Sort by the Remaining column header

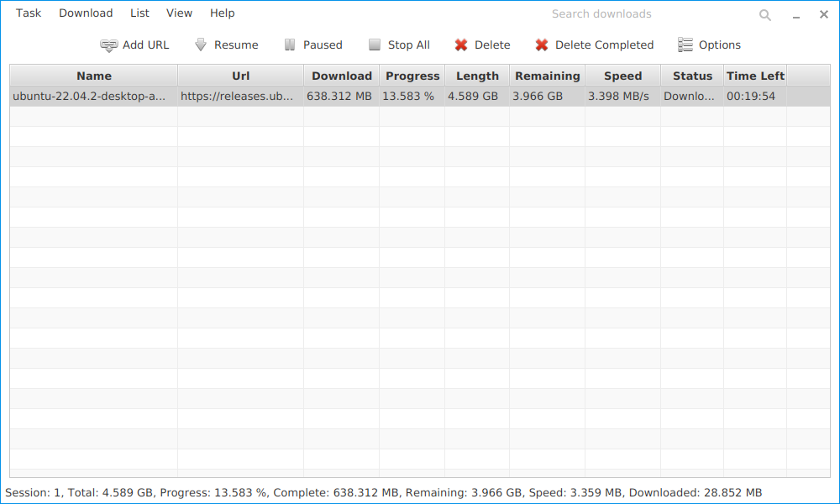(547, 76)
